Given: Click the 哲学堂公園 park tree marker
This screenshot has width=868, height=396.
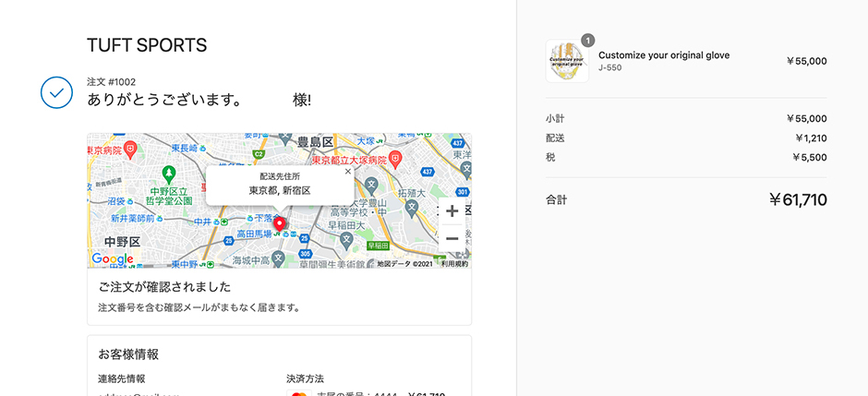Looking at the screenshot, I should point(168,174).
